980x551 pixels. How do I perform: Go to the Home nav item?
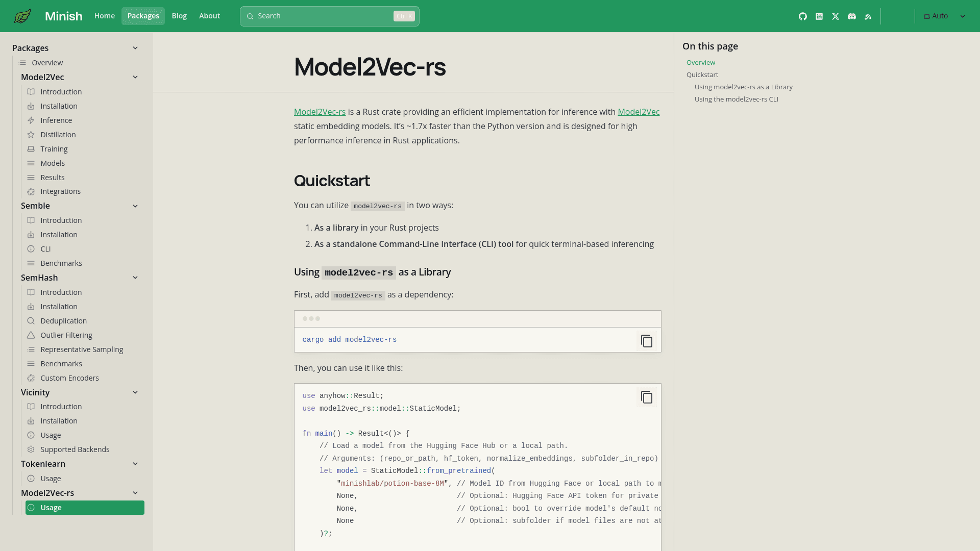click(x=105, y=16)
